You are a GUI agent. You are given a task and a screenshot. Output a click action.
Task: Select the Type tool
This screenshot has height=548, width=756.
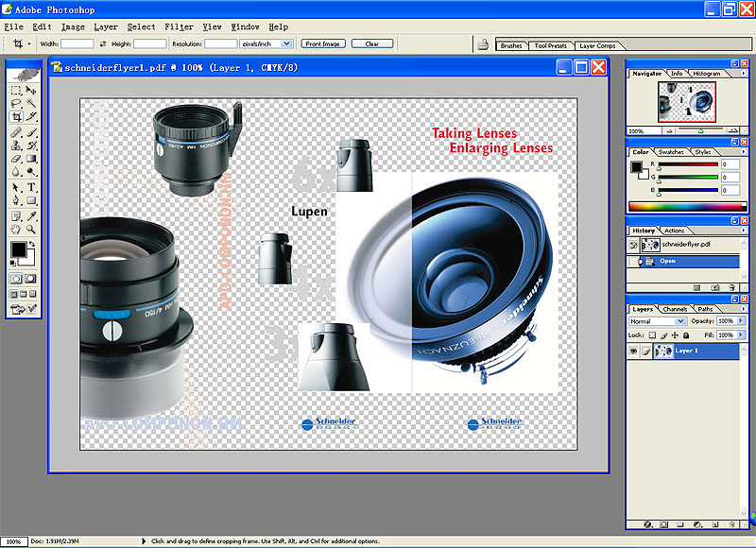click(x=31, y=187)
